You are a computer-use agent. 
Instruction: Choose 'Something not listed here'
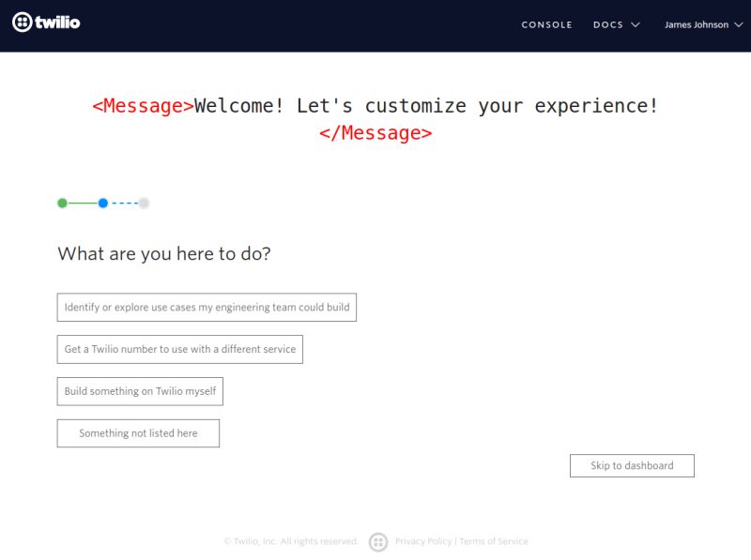coord(138,432)
